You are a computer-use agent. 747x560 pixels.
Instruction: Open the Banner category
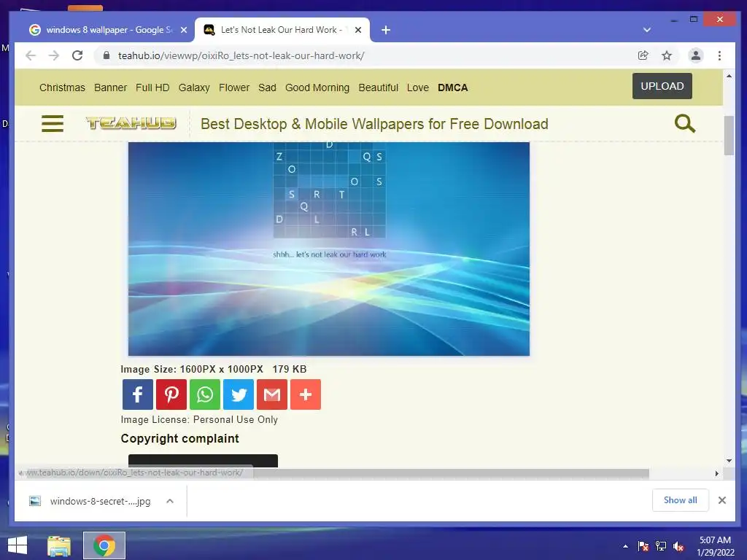click(x=111, y=87)
